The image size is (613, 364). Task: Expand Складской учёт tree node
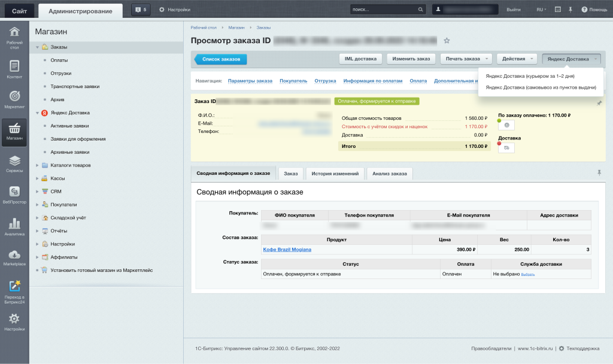[x=38, y=218]
